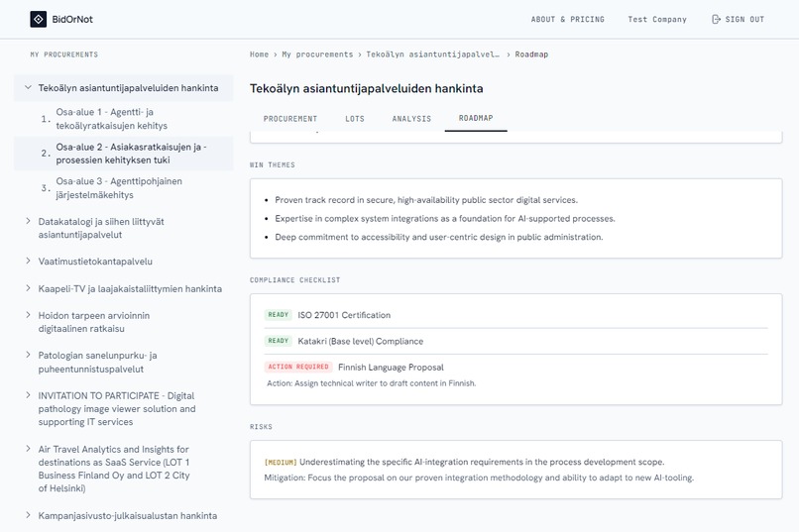Open the Test Company account link

click(x=657, y=20)
